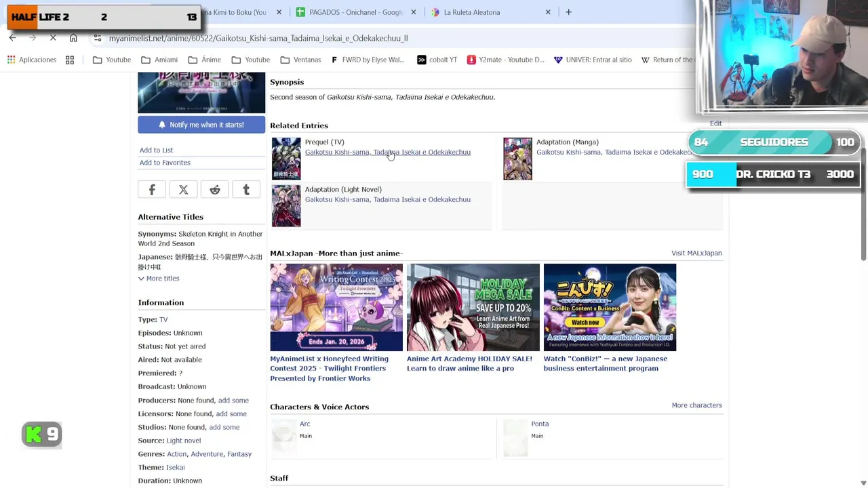Screen dimensions: 868x488
Task: Stop page loading with X button
Action: coord(53,38)
